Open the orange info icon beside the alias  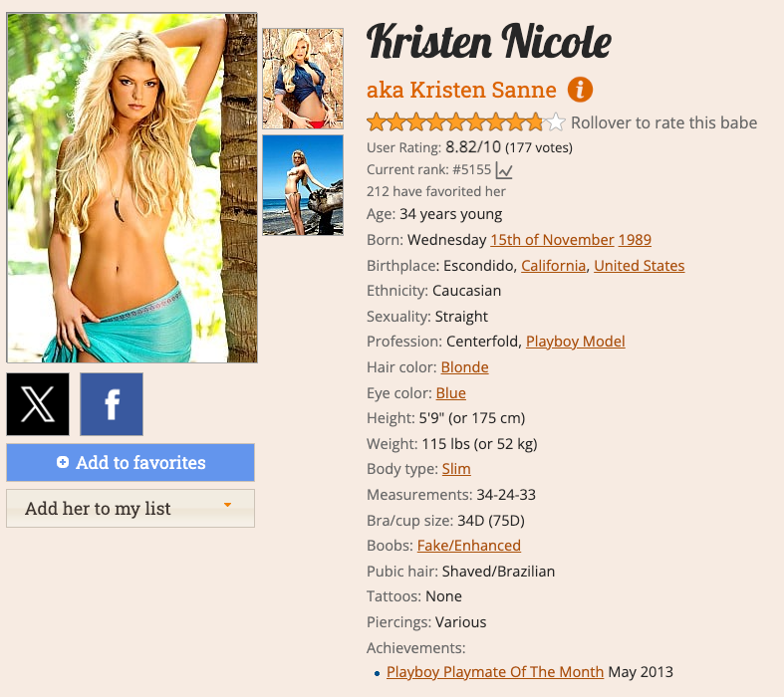pyautogui.click(x=580, y=90)
